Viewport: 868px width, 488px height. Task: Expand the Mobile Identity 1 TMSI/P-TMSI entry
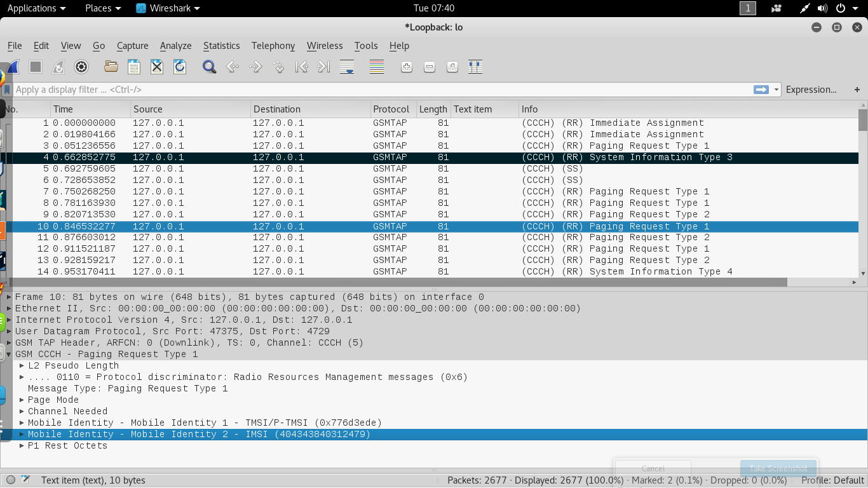[x=22, y=423]
